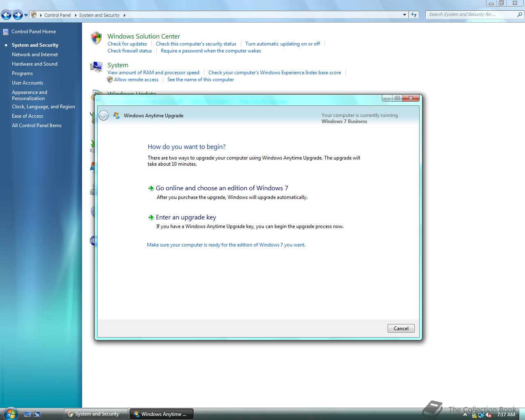The height and width of the screenshot is (420, 525).
Task: Click the Search System and Security box
Action: (x=472, y=14)
